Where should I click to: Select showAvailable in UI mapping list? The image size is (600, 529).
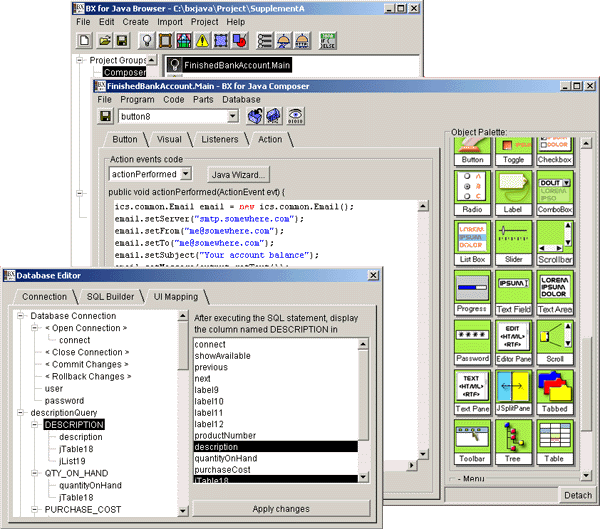click(x=276, y=356)
